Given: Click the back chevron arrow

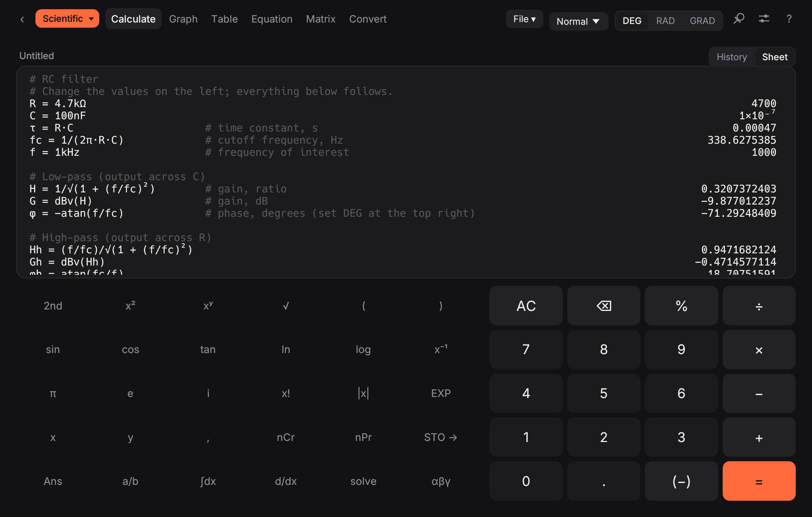Looking at the screenshot, I should pos(22,19).
